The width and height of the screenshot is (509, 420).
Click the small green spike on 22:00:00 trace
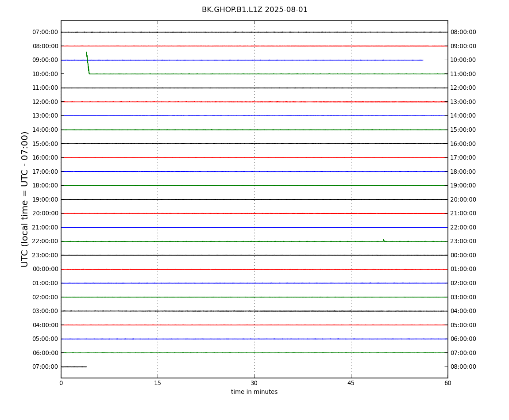(x=384, y=241)
